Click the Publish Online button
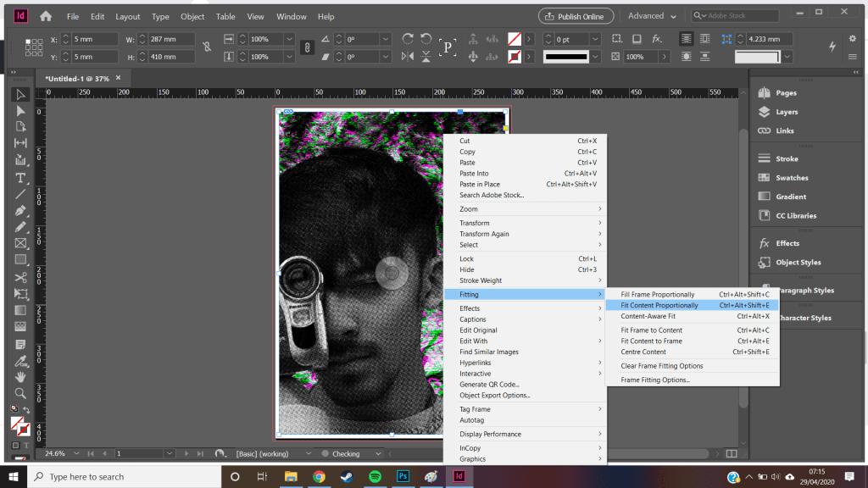 (x=576, y=16)
